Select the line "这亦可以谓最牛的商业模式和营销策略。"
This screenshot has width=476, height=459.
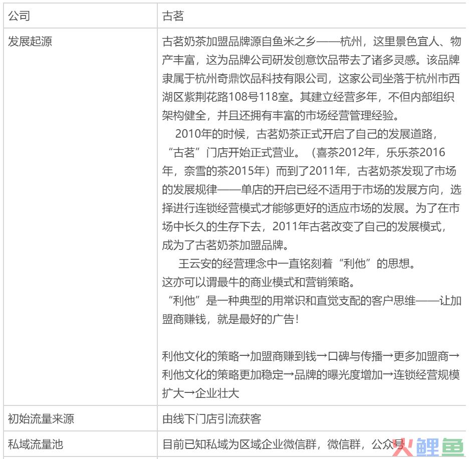(259, 282)
